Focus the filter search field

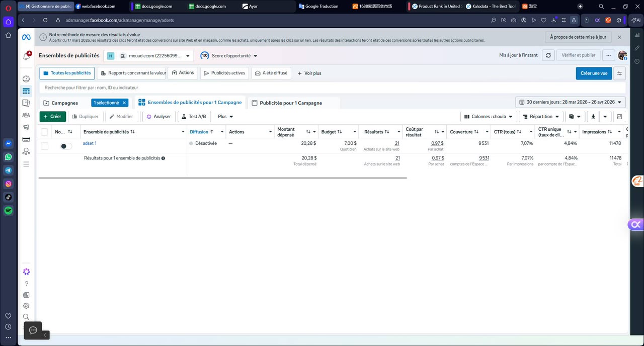pos(332,88)
